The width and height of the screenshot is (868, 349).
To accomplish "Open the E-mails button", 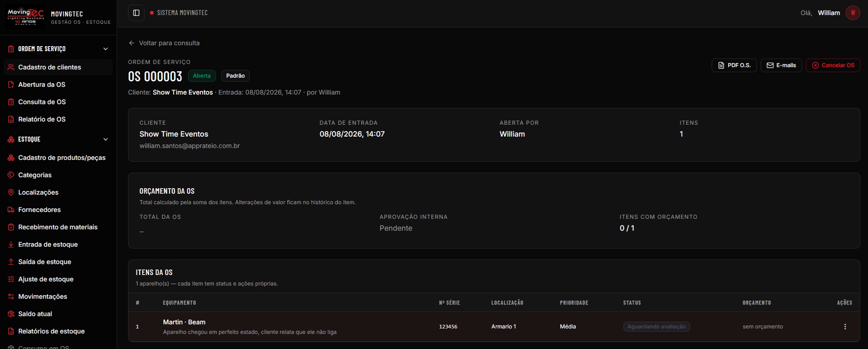I will point(781,65).
